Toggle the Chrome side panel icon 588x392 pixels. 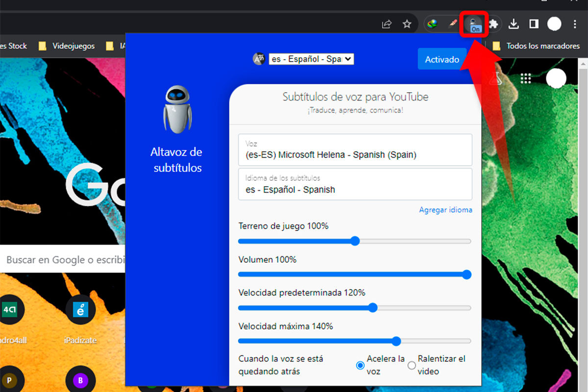click(534, 24)
